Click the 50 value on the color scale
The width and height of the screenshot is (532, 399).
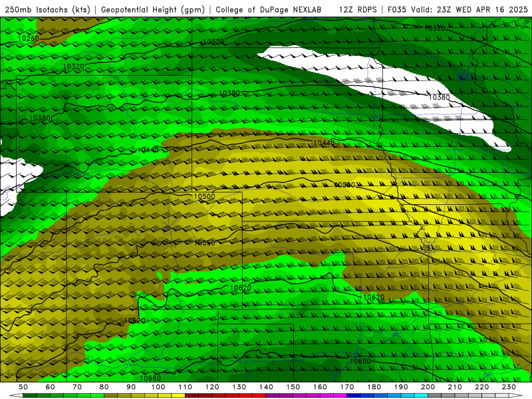(23, 387)
